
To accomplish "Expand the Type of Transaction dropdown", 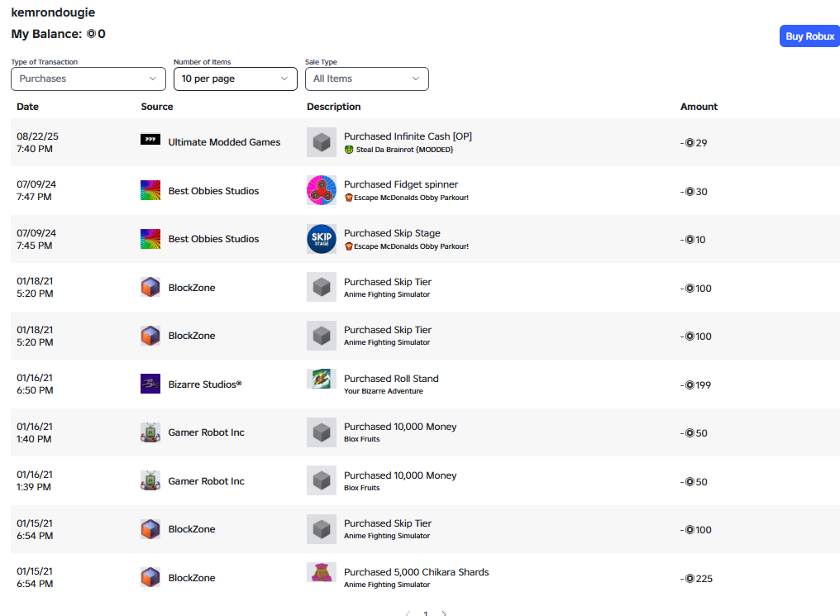I will pos(88,79).
